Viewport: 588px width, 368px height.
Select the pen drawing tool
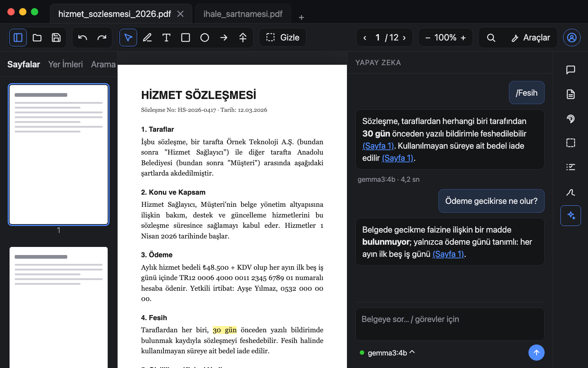[x=147, y=38]
